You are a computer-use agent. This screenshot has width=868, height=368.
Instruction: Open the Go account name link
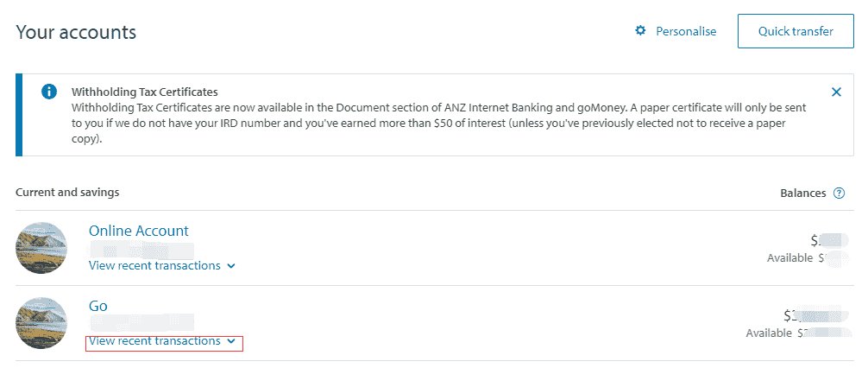(x=98, y=306)
